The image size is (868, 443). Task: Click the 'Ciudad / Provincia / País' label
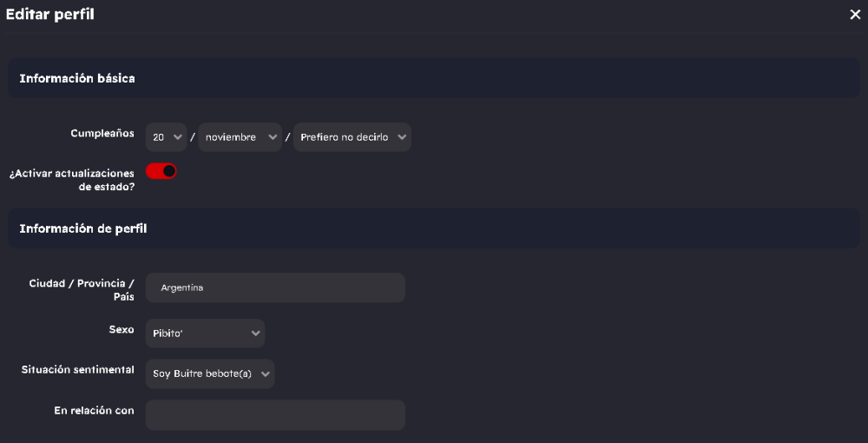coord(82,290)
